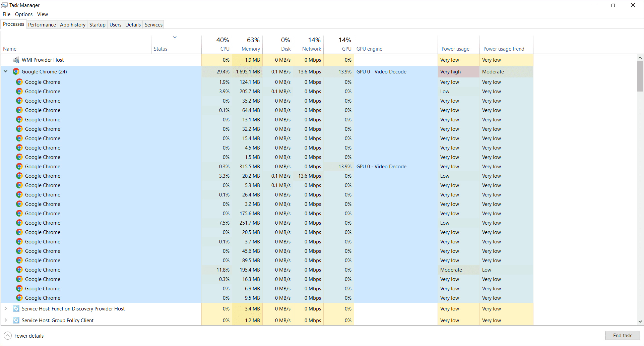Click the Chrome icon of the 89.5 MB process
The width and height of the screenshot is (644, 346).
click(19, 260)
